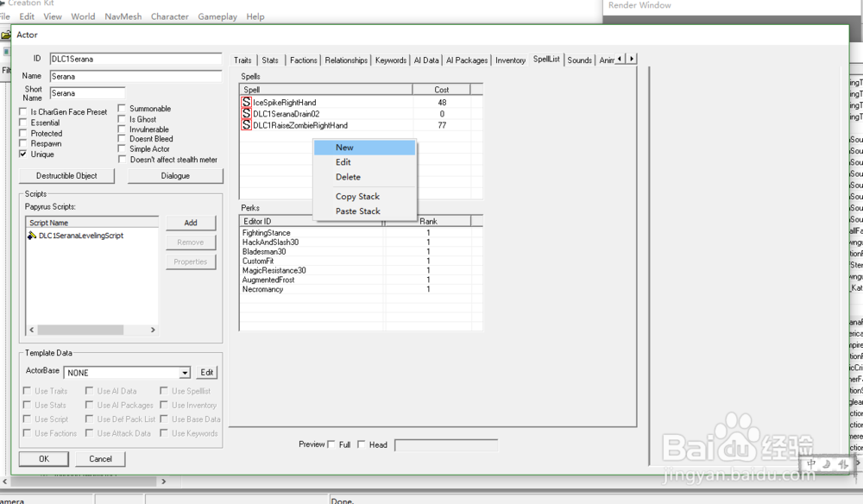Open the NavMesh menu
The height and width of the screenshot is (504, 863).
pos(123,16)
